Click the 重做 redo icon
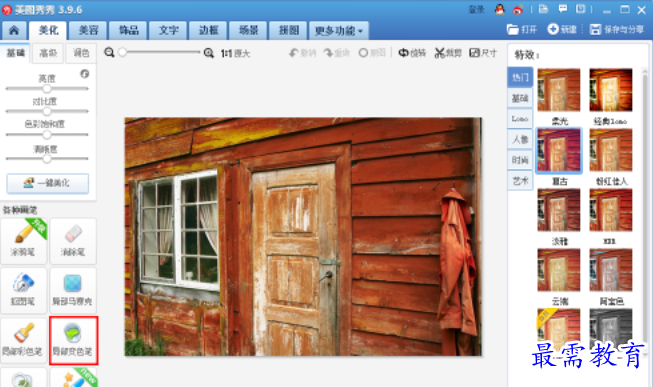653x387 pixels. click(x=336, y=53)
